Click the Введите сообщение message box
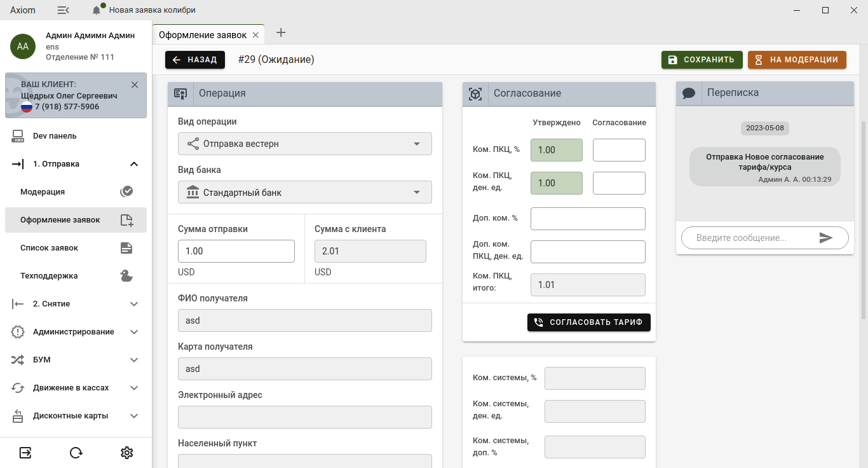The width and height of the screenshot is (868, 468). click(x=750, y=238)
